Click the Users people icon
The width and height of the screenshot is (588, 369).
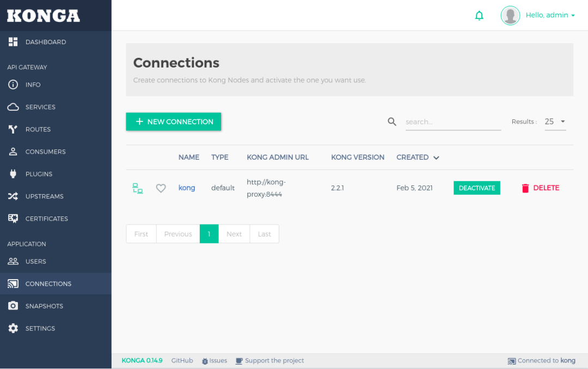pyautogui.click(x=13, y=261)
